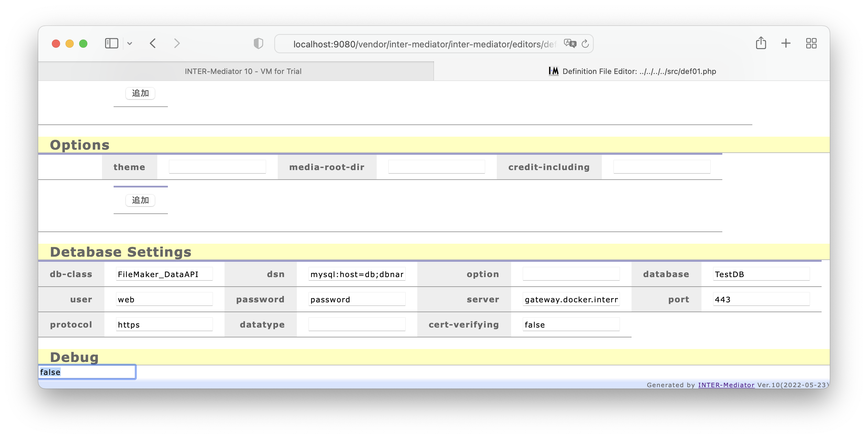The image size is (868, 439).
Task: Click the Options section heading
Action: click(80, 145)
